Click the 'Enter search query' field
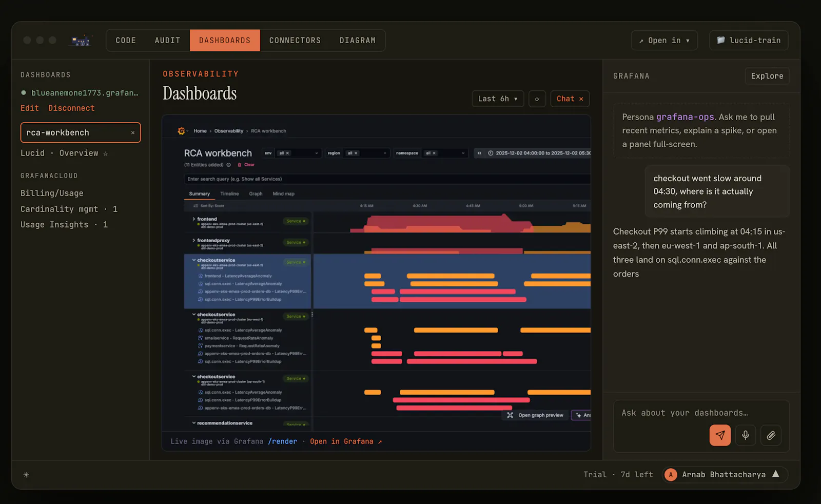Image resolution: width=821 pixels, height=504 pixels. tap(387, 179)
